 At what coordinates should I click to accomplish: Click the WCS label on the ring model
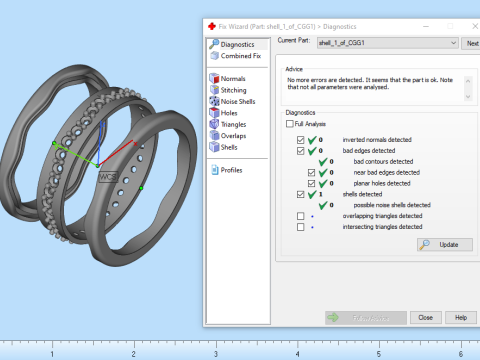point(108,177)
